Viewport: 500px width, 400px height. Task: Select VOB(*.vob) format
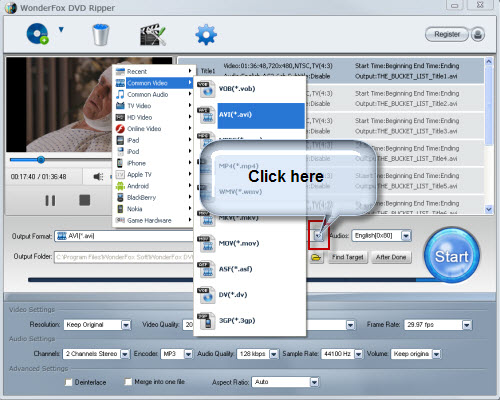tap(250, 89)
